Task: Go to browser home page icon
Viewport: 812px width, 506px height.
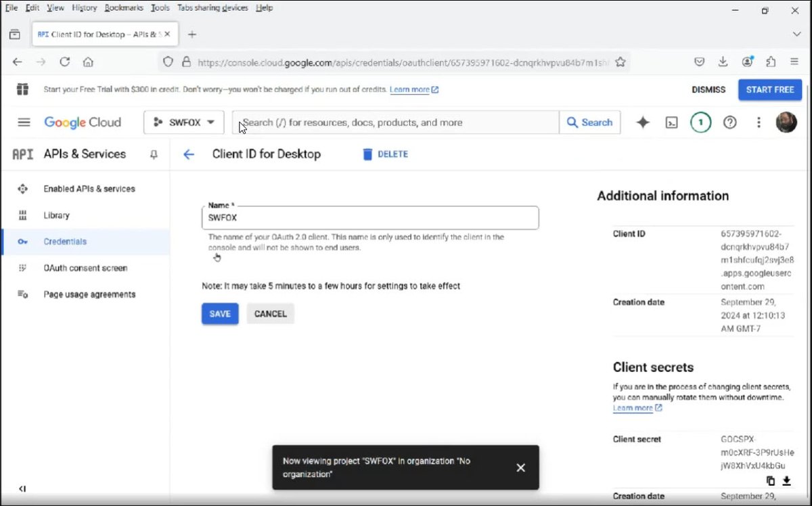Action: pyautogui.click(x=88, y=62)
